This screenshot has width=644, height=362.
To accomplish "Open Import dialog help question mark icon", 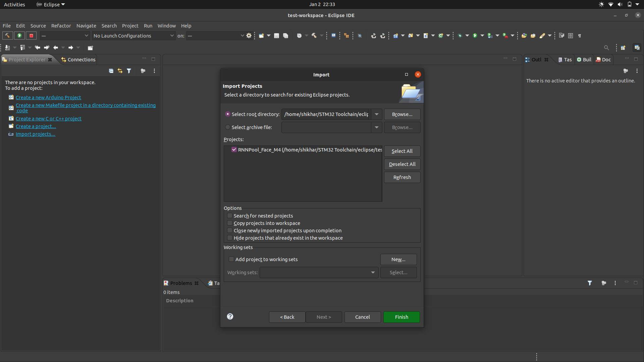I will point(230,316).
